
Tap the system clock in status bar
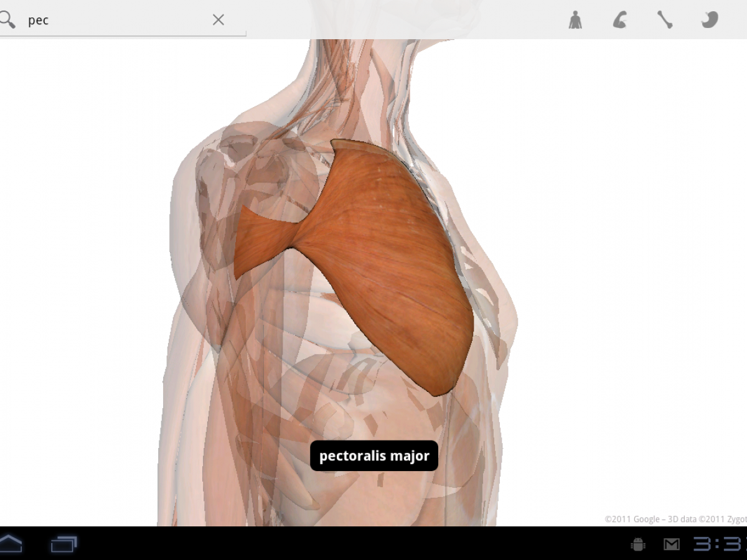(719, 544)
